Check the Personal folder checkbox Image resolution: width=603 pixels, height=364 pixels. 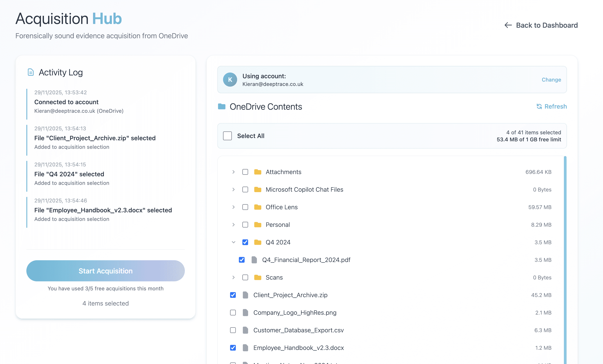pos(245,225)
